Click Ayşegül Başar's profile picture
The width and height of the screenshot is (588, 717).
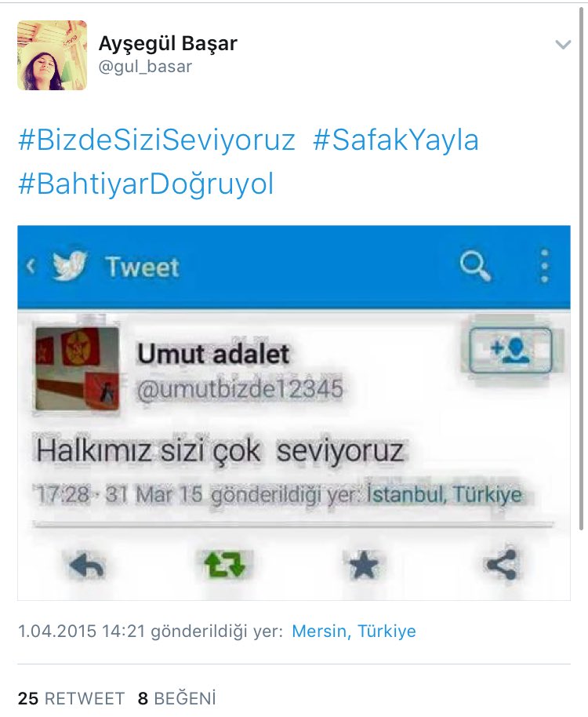[x=52, y=55]
